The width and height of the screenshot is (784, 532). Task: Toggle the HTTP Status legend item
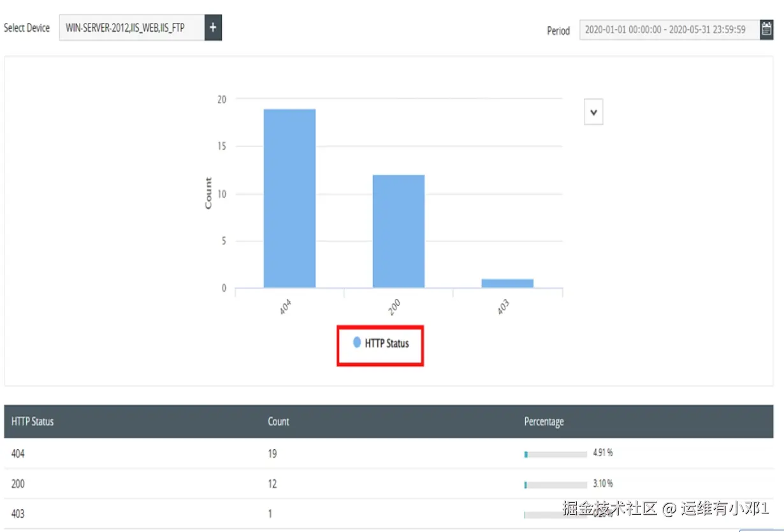381,343
